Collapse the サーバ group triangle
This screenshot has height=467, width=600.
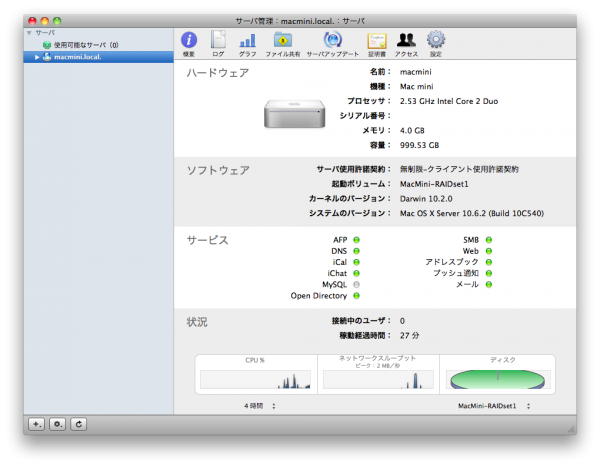pyautogui.click(x=29, y=33)
